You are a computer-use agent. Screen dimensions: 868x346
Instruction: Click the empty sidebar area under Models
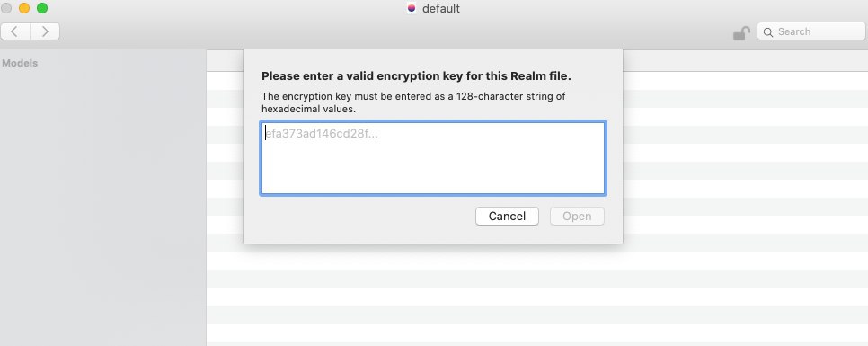click(x=103, y=210)
